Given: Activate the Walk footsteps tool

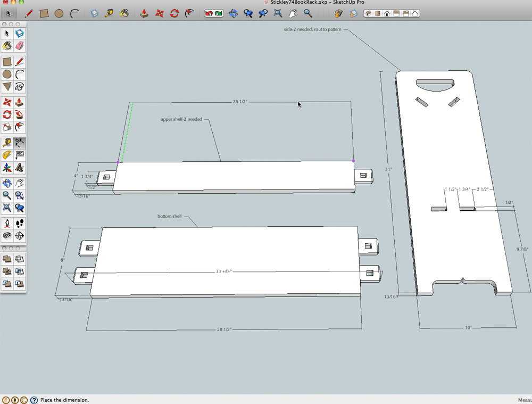Looking at the screenshot, I should [x=20, y=224].
